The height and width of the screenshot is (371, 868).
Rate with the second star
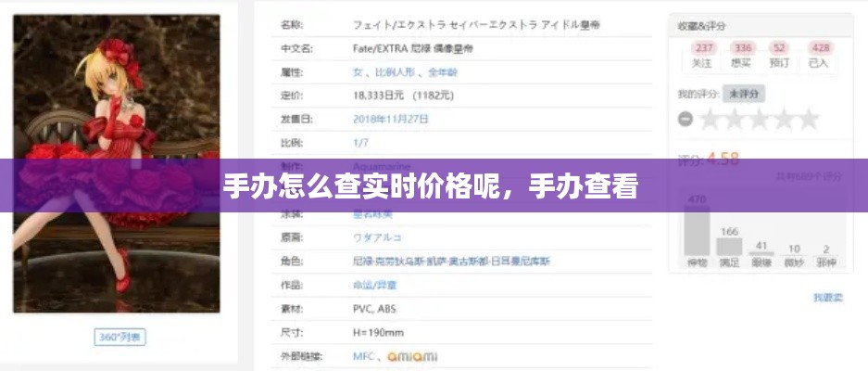pyautogui.click(x=735, y=120)
